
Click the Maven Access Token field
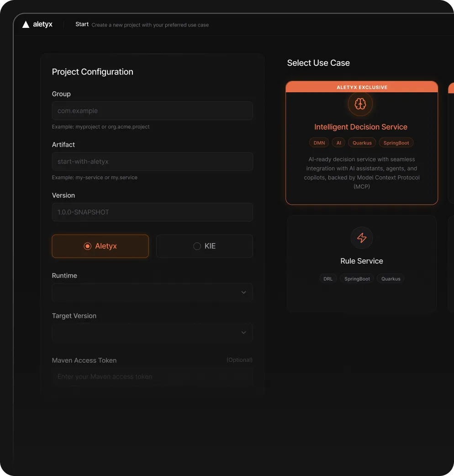(152, 376)
